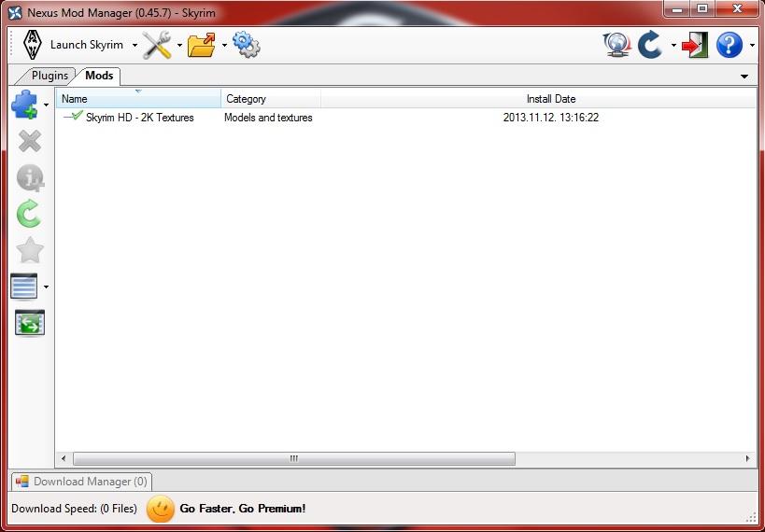Click the open folders icon
This screenshot has height=532, width=765.
[202, 46]
